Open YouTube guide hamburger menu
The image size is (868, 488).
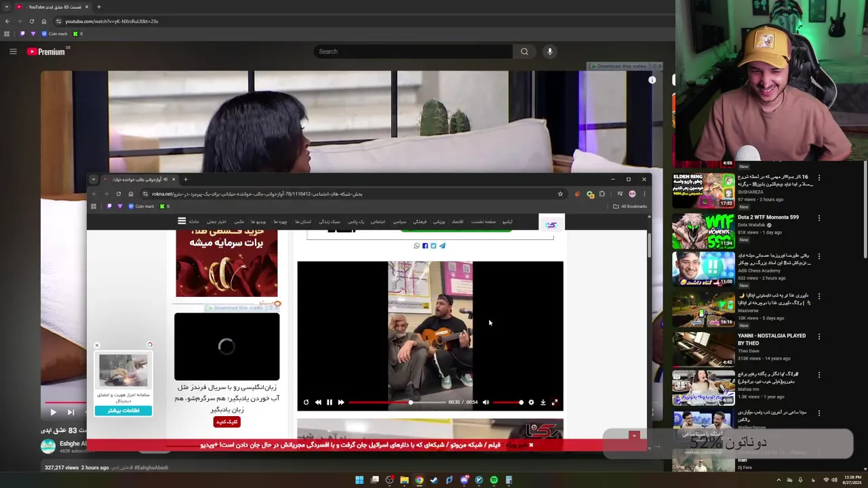13,52
